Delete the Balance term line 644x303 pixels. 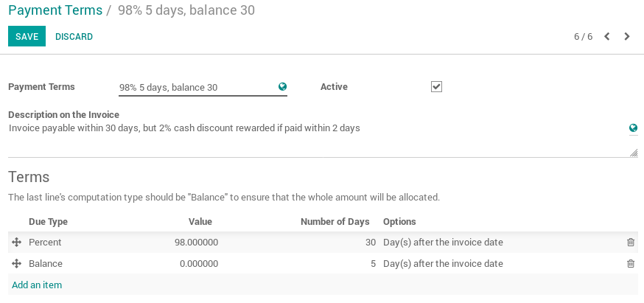pyautogui.click(x=630, y=264)
